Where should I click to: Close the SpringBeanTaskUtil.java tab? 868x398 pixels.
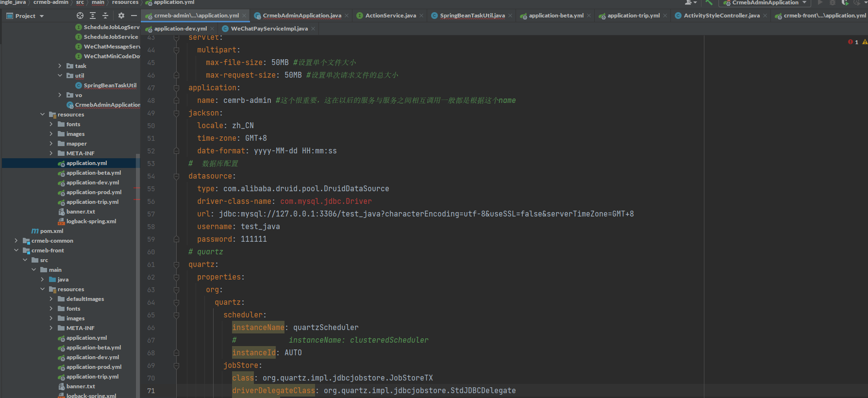tap(510, 16)
